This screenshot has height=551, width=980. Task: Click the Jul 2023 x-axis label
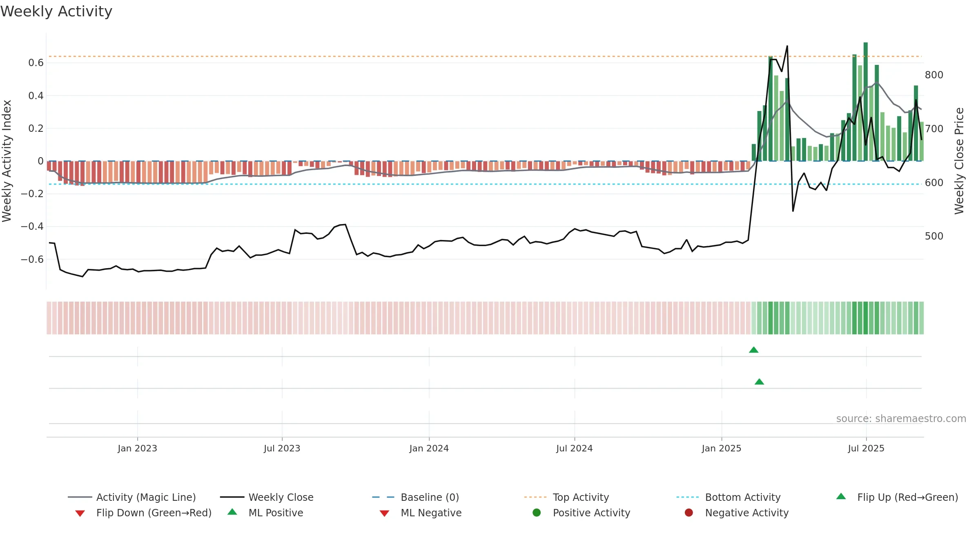click(282, 448)
